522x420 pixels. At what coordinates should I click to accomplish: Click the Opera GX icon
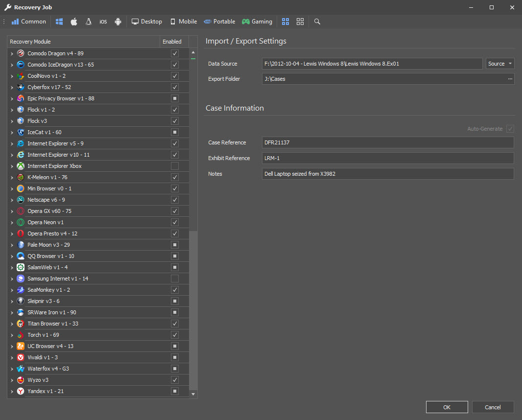click(x=21, y=211)
